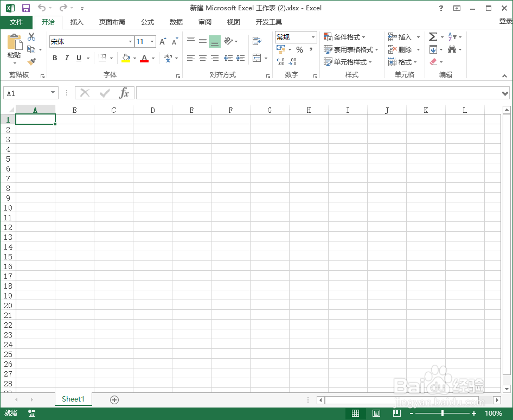The width and height of the screenshot is (513, 420).
Task: Apply cell borders icon
Action: (102, 58)
